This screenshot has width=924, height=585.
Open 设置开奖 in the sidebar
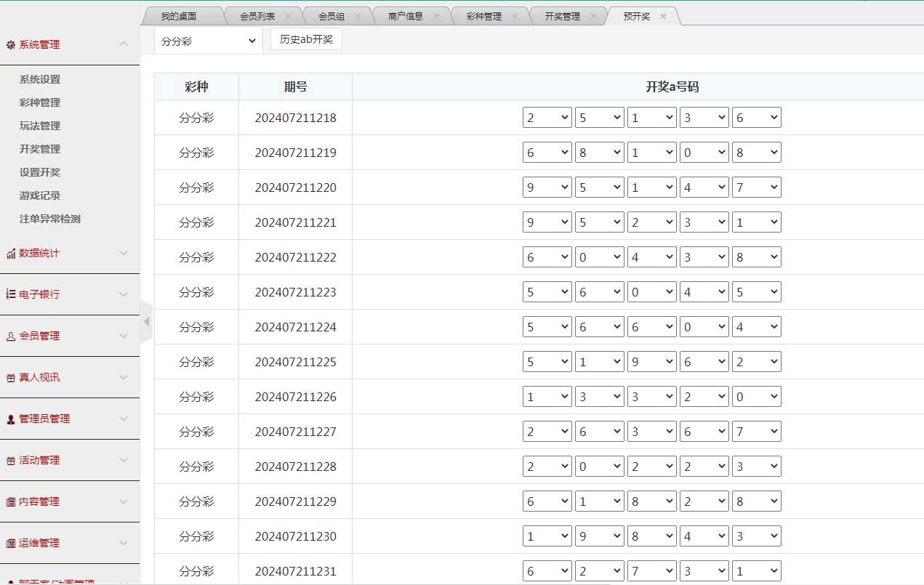[40, 172]
